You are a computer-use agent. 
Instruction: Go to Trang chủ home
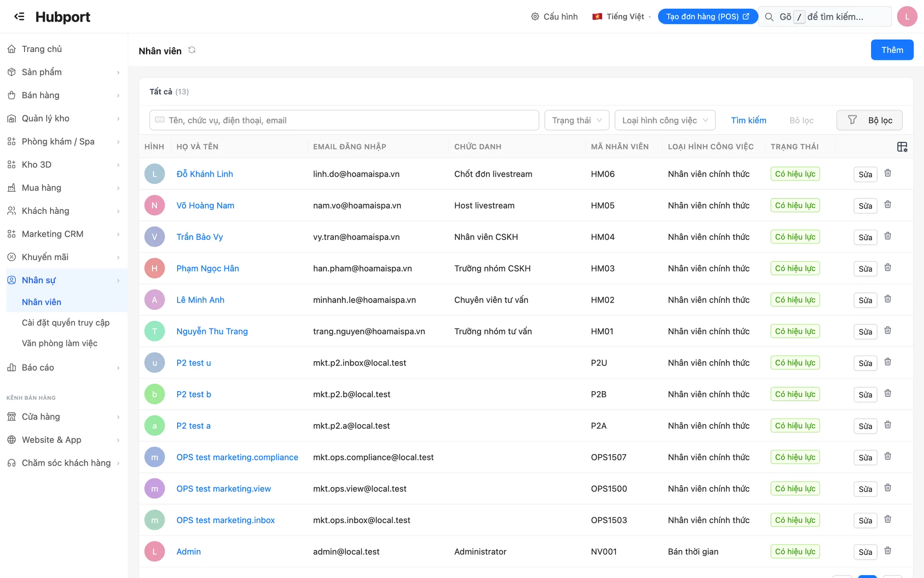point(42,49)
